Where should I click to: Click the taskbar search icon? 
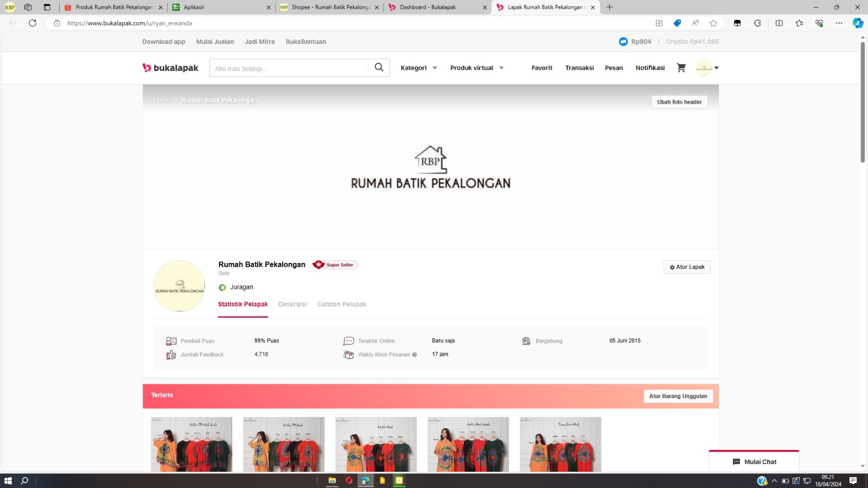(x=24, y=480)
